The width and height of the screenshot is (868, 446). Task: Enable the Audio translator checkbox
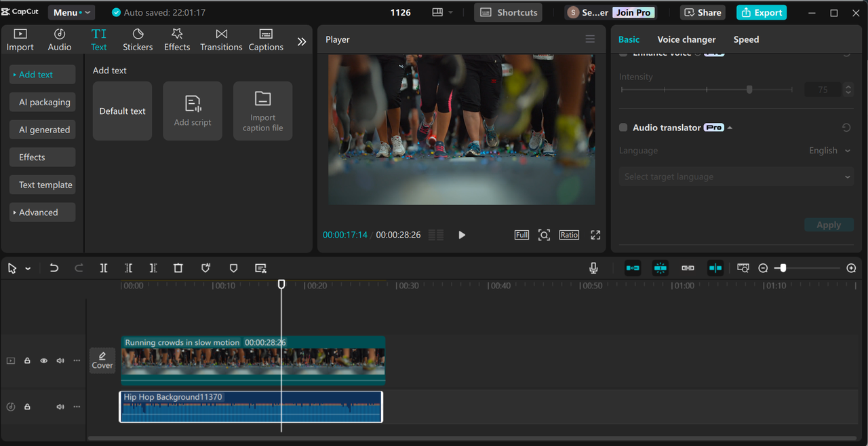(x=623, y=128)
